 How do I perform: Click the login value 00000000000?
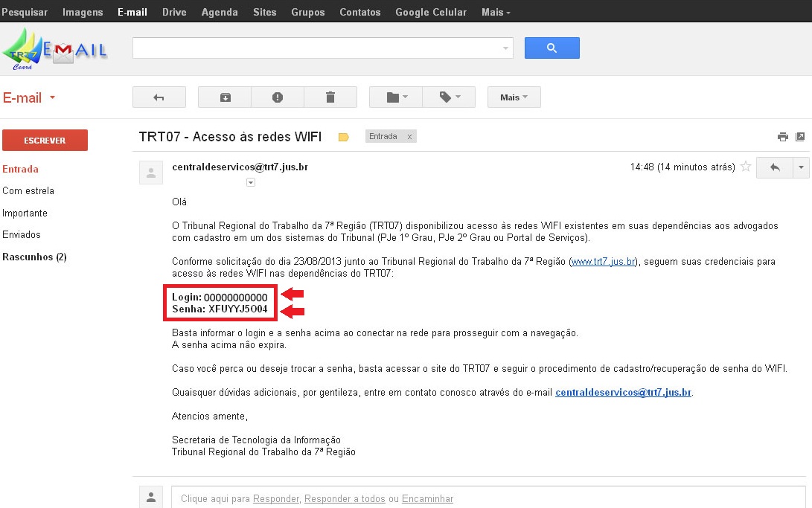tap(236, 298)
